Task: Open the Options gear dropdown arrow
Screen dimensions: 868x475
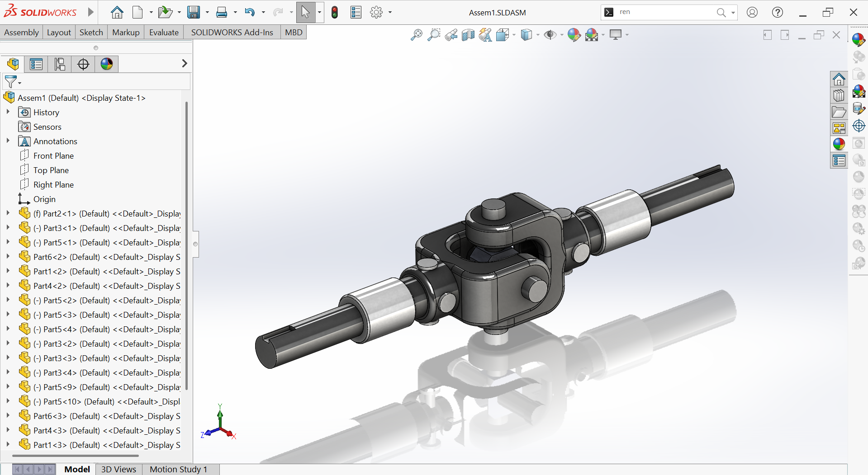Action: [390, 13]
